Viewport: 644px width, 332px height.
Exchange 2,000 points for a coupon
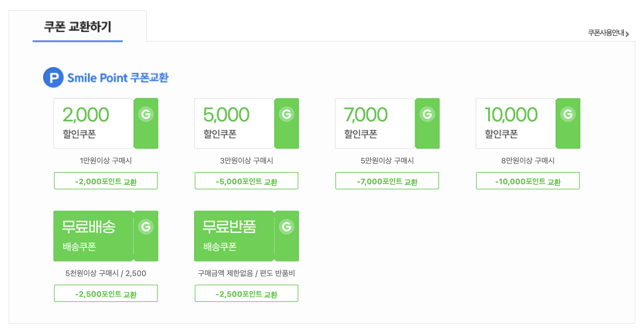point(106,181)
